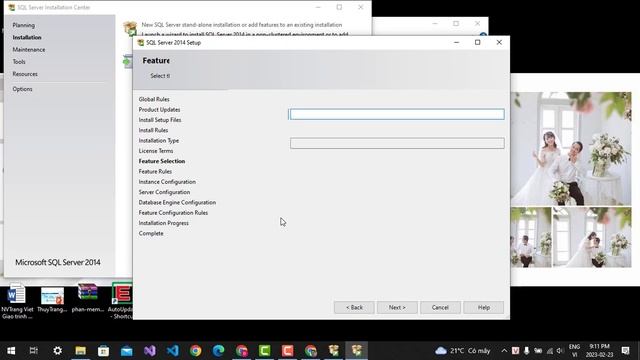Open the red Unikey V tray icon
This screenshot has width=640, height=360.
tap(516, 351)
